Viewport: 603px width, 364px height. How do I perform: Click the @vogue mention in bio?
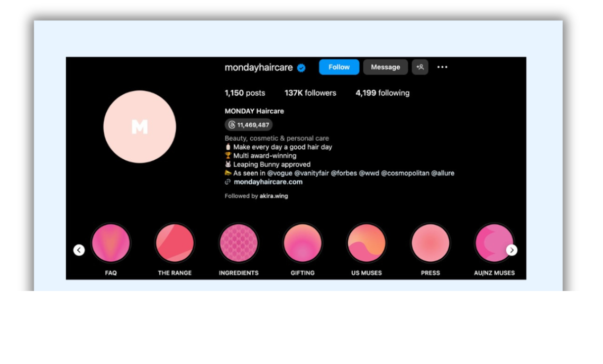[x=279, y=173]
